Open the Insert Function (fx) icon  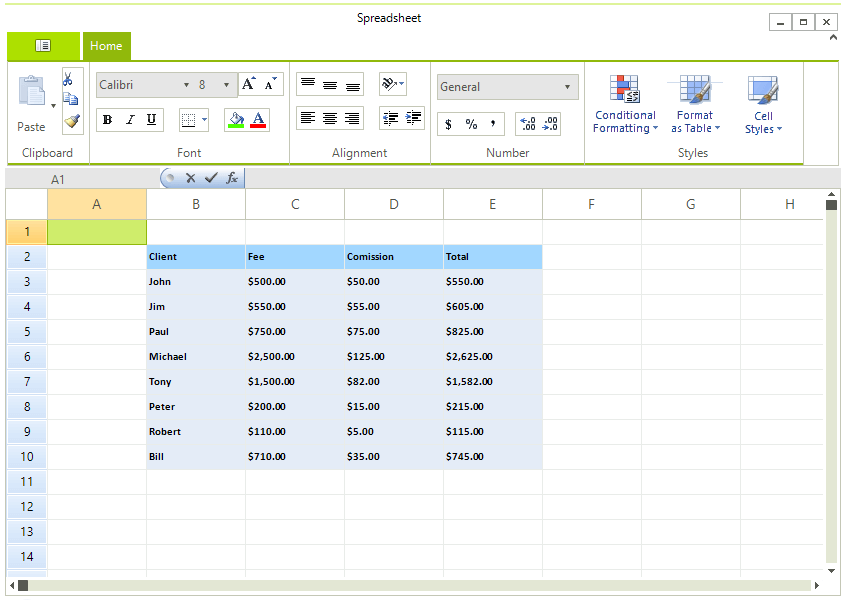pyautogui.click(x=233, y=178)
